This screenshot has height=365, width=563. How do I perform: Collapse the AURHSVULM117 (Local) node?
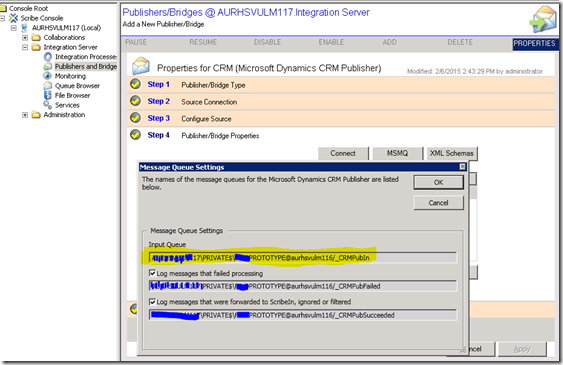coord(14,28)
